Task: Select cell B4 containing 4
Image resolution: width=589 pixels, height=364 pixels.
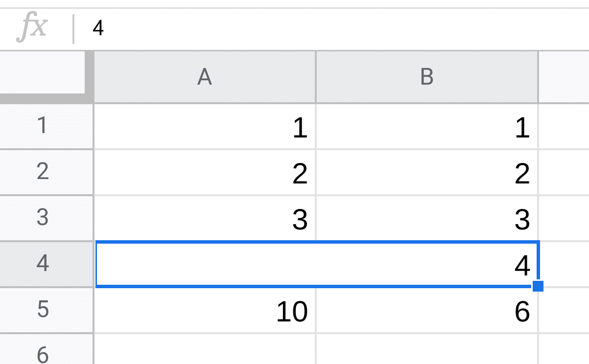Action: (x=427, y=263)
